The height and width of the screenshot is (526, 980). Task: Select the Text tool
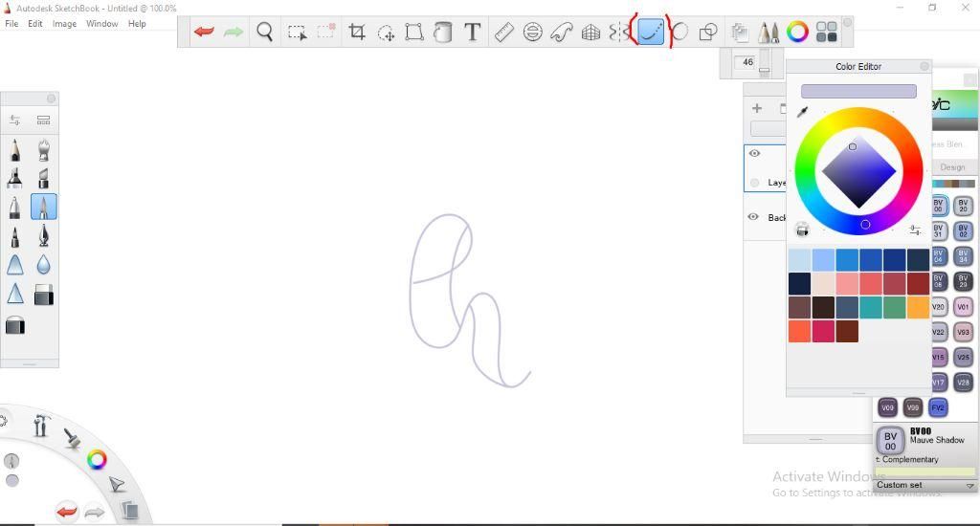(x=473, y=32)
